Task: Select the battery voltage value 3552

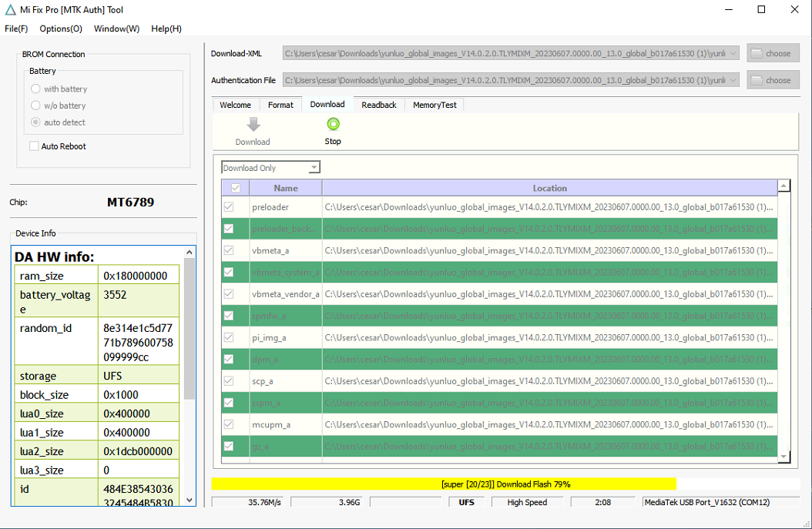Action: (x=115, y=294)
